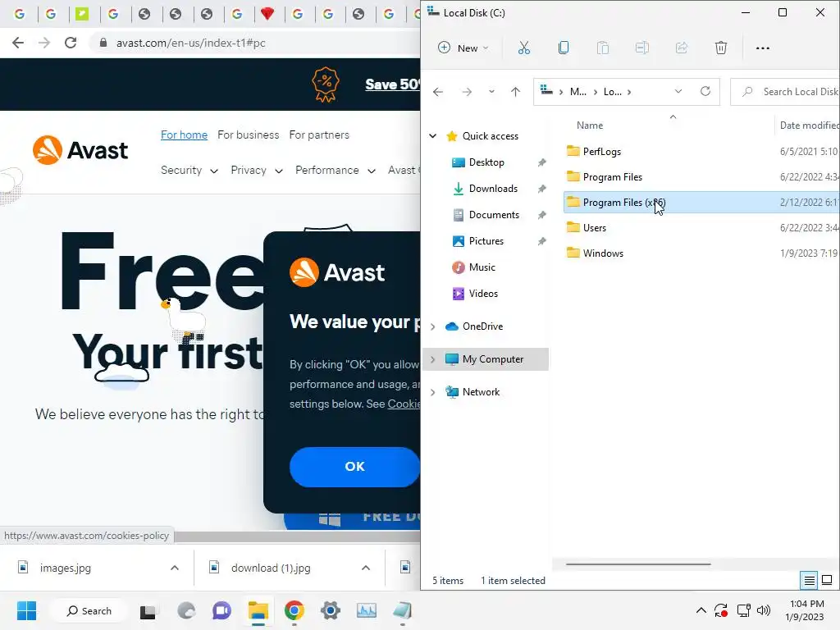The width and height of the screenshot is (840, 630).
Task: Expand the OneDrive tree node
Action: pos(433,326)
